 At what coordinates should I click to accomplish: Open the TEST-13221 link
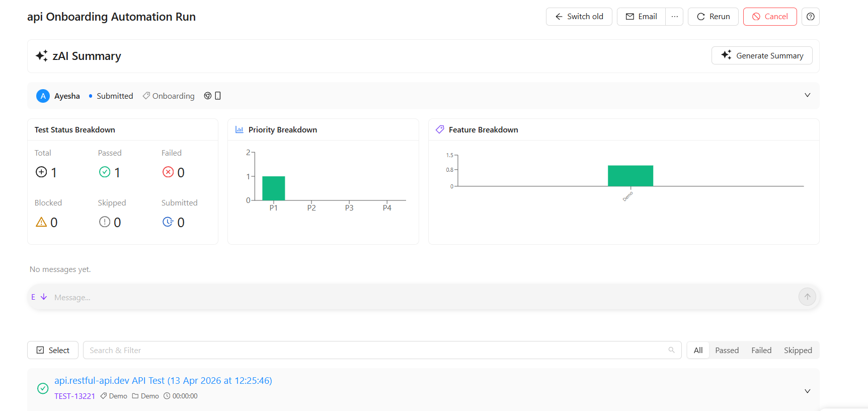pos(74,396)
